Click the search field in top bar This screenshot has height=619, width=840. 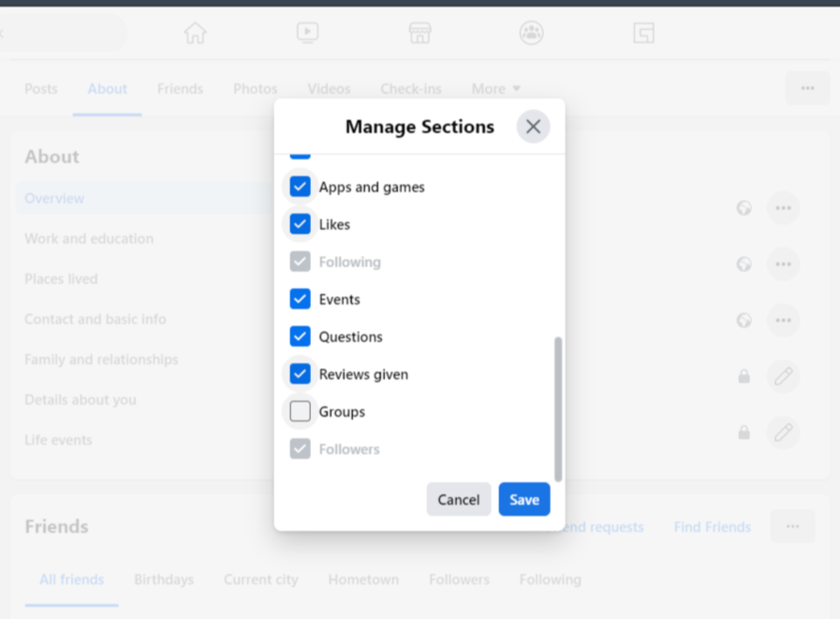64,33
